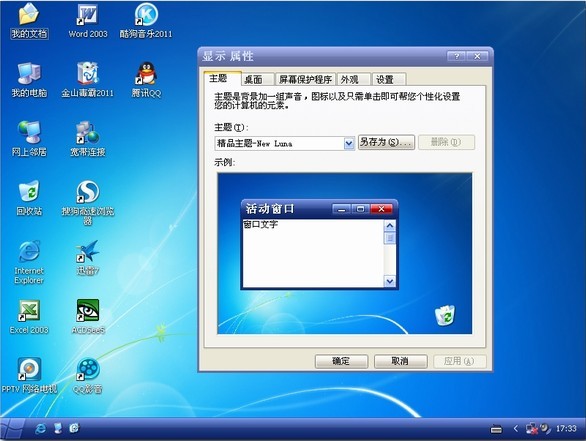Click the network connection tray icon
This screenshot has height=441, width=586.
coord(531,429)
